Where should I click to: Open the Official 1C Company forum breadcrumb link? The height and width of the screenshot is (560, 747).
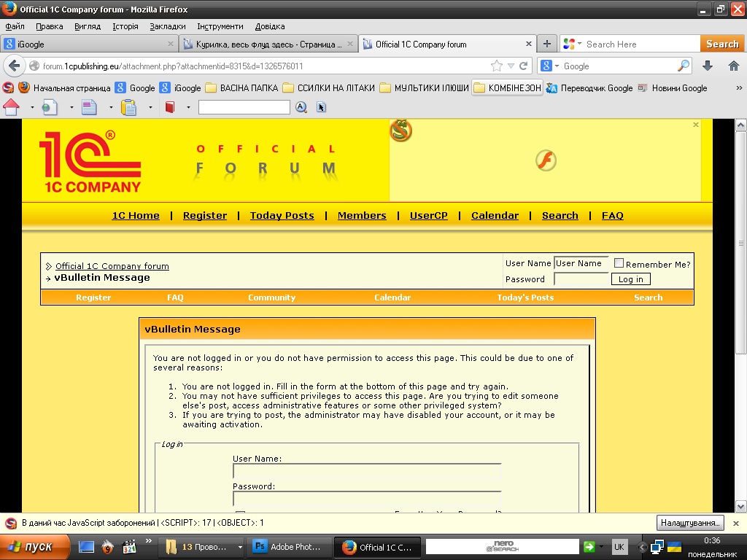pos(112,265)
